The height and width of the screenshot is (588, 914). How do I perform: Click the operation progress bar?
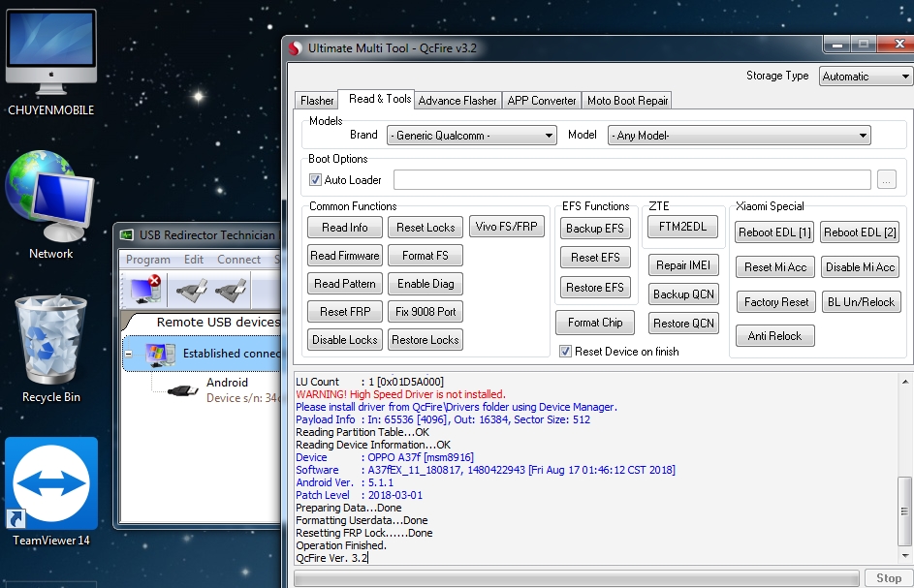coord(576,578)
